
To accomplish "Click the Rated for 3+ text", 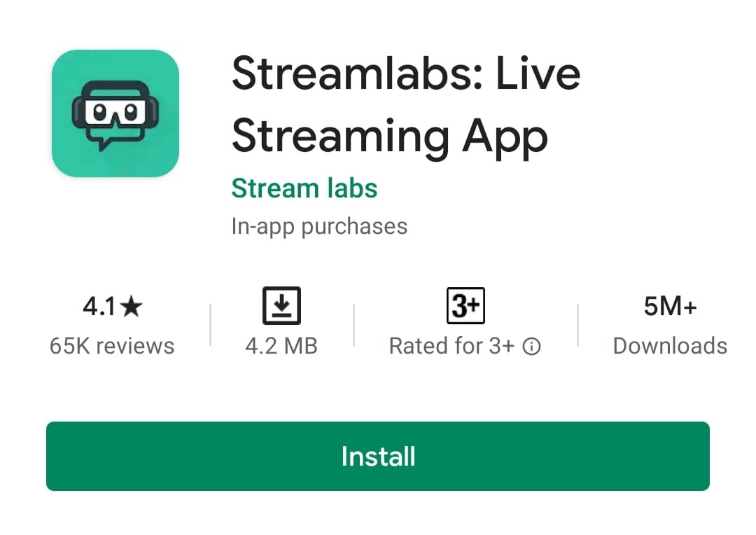I will pyautogui.click(x=451, y=347).
